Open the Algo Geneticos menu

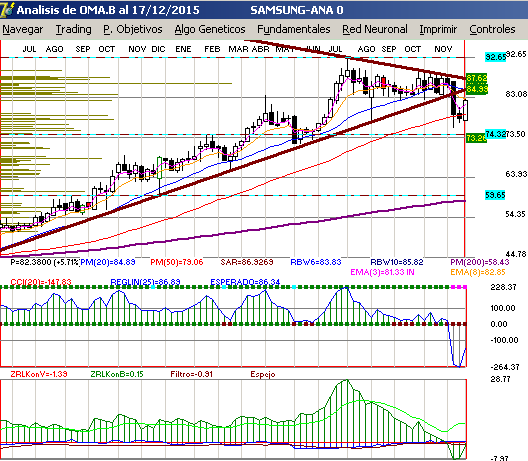click(210, 30)
